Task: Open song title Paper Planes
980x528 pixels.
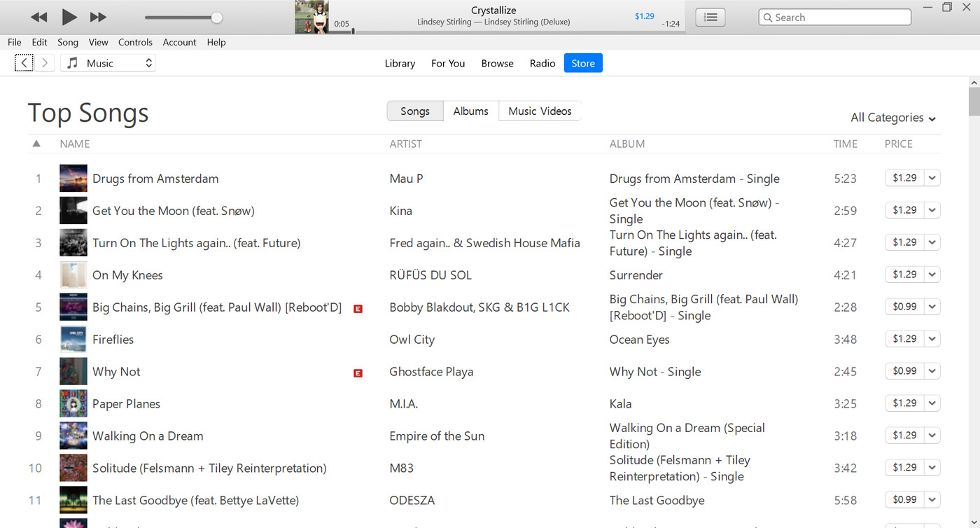Action: pyautogui.click(x=126, y=404)
